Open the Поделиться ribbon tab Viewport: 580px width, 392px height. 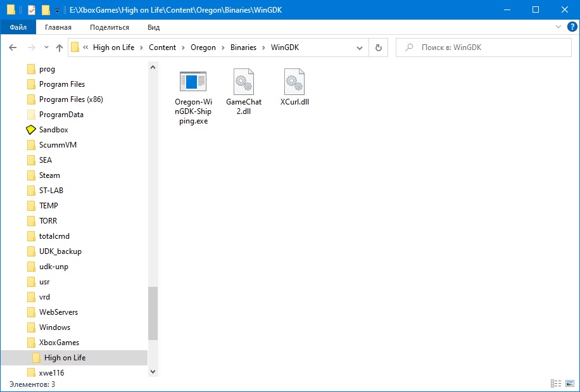110,27
